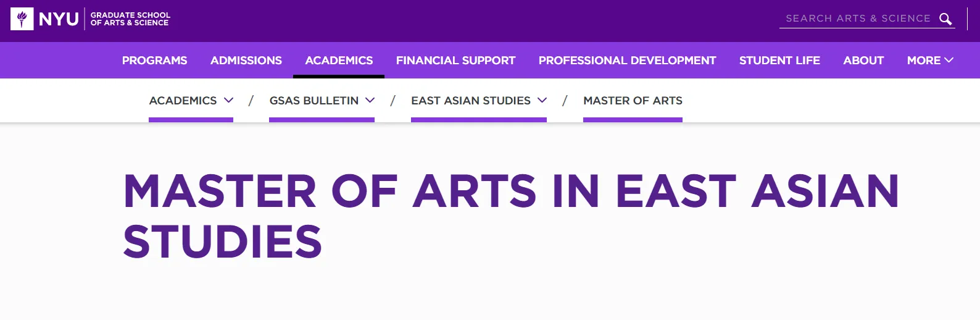Click the NYU torch logo icon
The height and width of the screenshot is (320, 980).
click(22, 19)
